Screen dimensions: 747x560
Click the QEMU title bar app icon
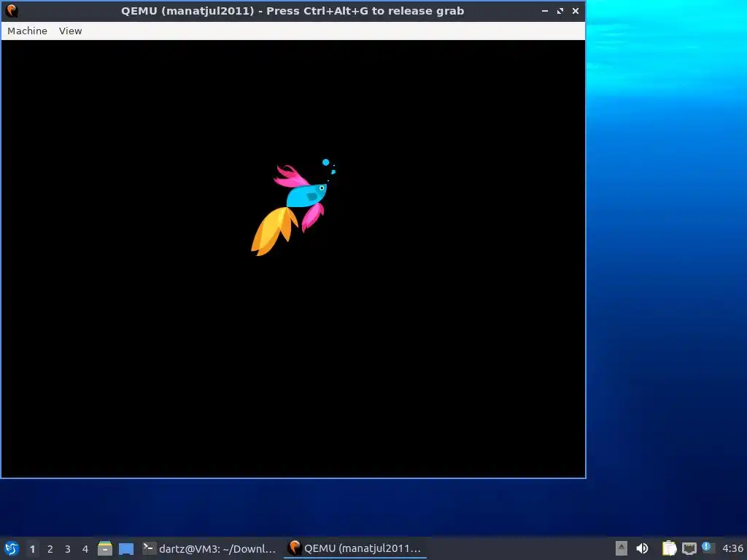[12, 10]
